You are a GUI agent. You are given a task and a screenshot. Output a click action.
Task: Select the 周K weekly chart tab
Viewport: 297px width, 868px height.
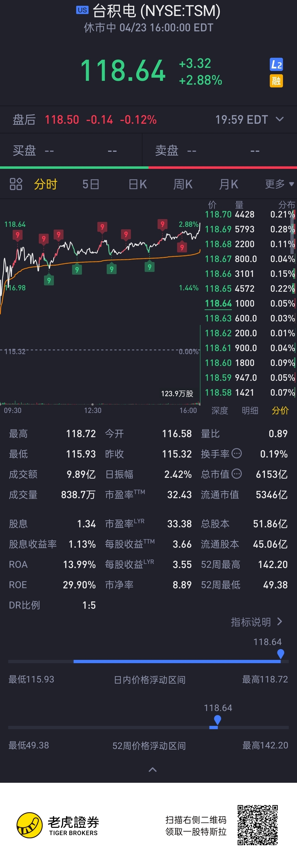pos(183,184)
